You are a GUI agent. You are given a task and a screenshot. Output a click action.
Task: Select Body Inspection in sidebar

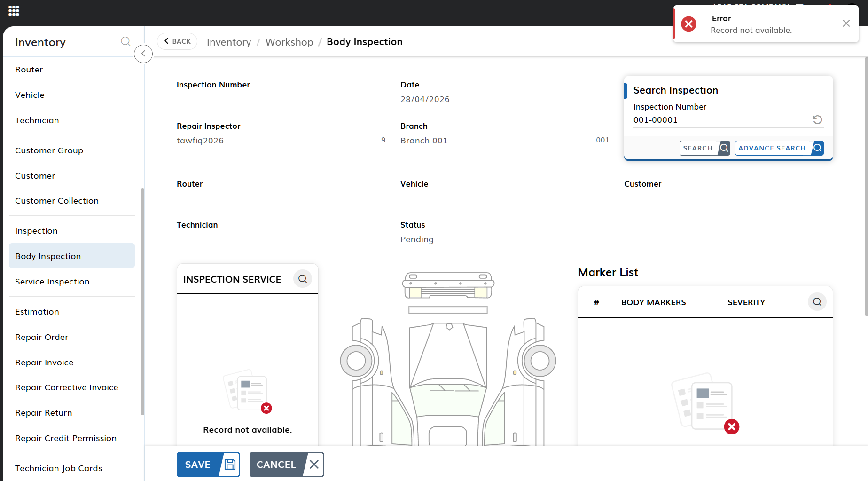click(71, 256)
